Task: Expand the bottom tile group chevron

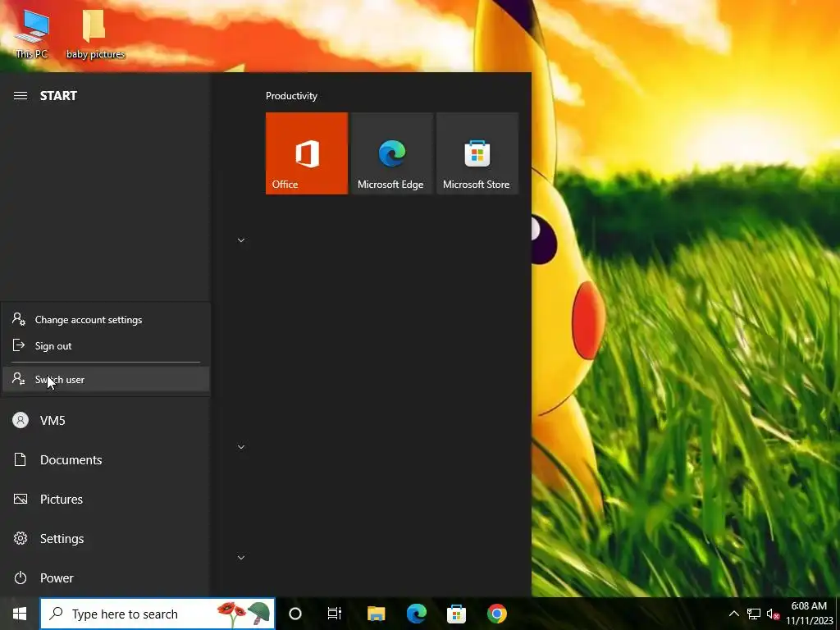Action: [x=241, y=558]
